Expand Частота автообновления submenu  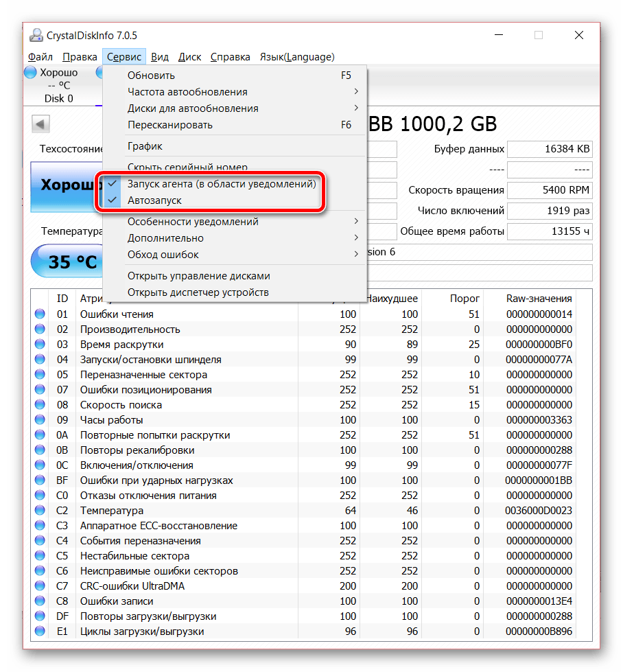pos(187,92)
